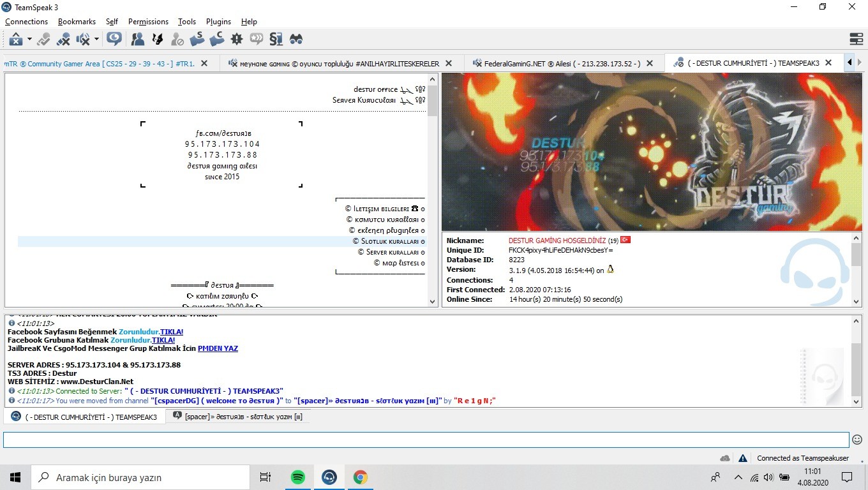Screen dimensions: 868x490
Task: Switch to the '[spacer]' channel chat tab
Action: 237,417
